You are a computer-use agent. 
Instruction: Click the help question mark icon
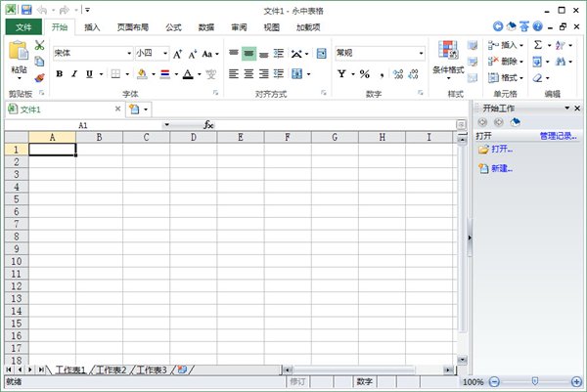(x=537, y=26)
